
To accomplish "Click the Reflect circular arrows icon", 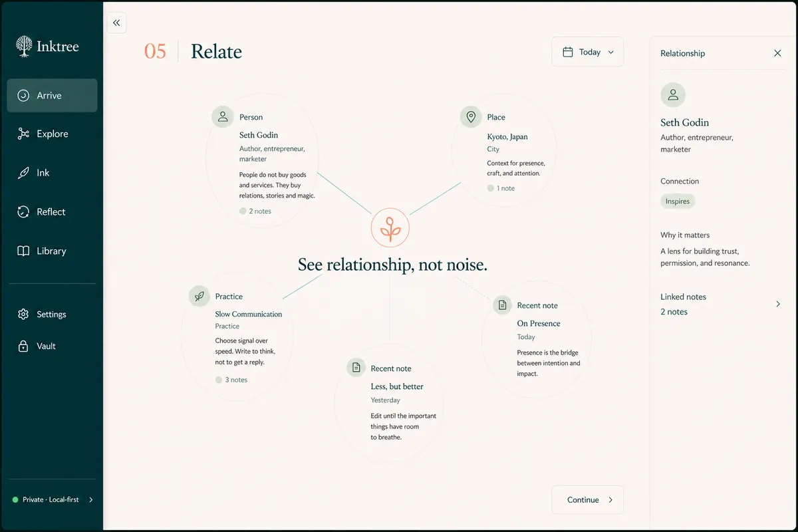I will coord(23,212).
